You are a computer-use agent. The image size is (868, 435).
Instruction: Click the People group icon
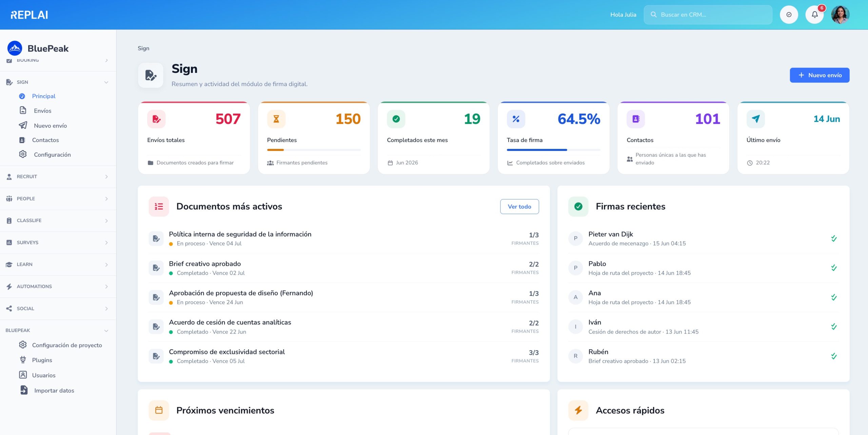(x=9, y=199)
